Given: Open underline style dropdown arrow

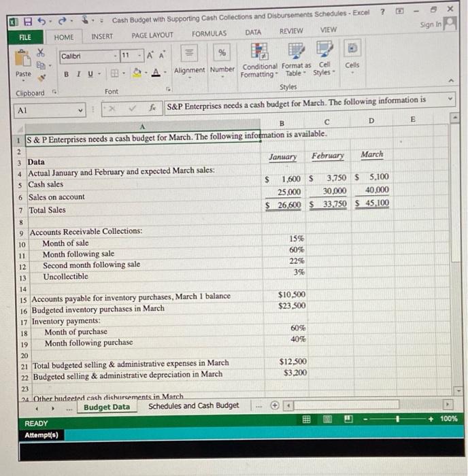Looking at the screenshot, I should pyautogui.click(x=99, y=73).
